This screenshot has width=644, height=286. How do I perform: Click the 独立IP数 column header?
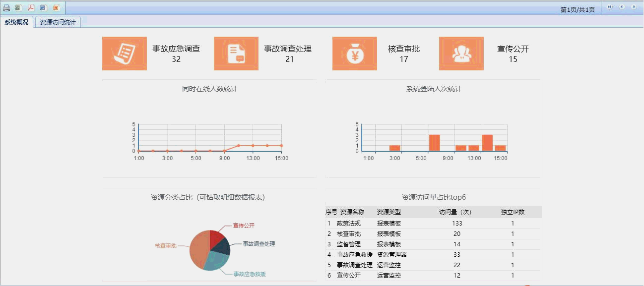coord(513,212)
